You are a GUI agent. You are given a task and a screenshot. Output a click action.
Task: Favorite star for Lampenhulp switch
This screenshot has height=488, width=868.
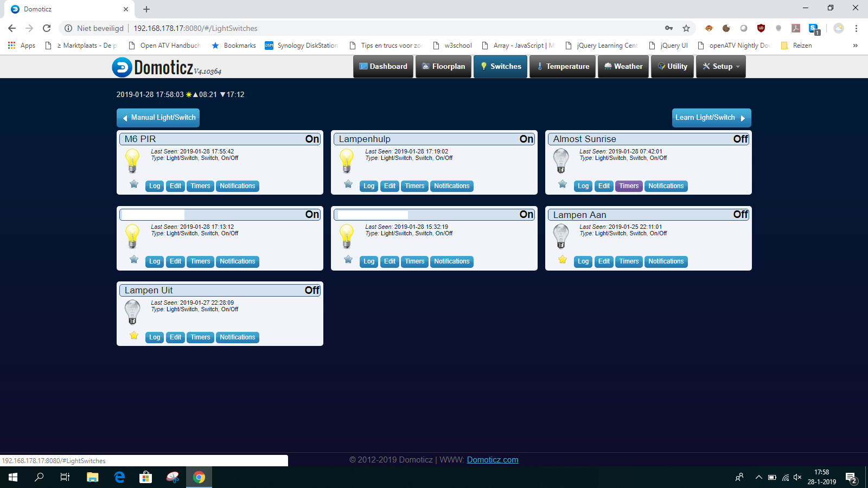[348, 184]
